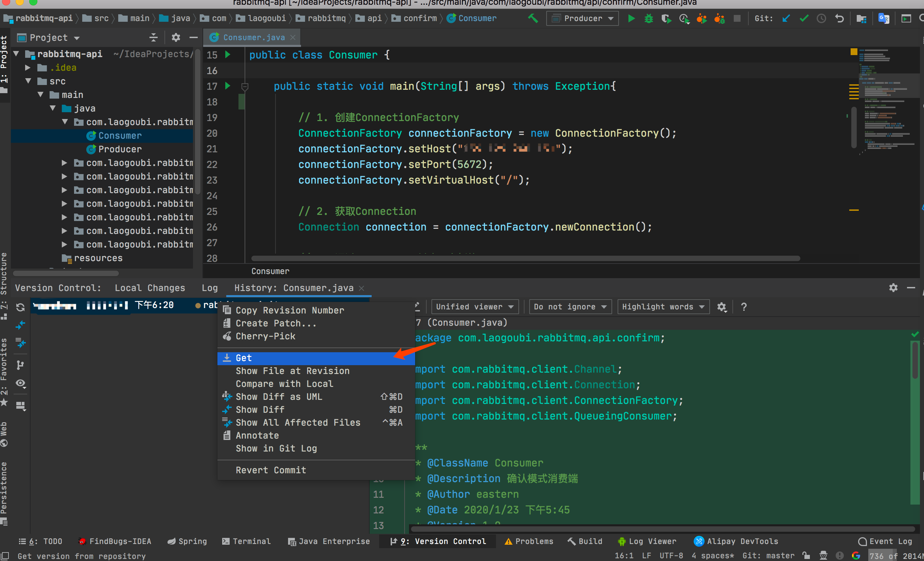This screenshot has height=561, width=924.
Task: Select Compare with Local
Action: 316,384
